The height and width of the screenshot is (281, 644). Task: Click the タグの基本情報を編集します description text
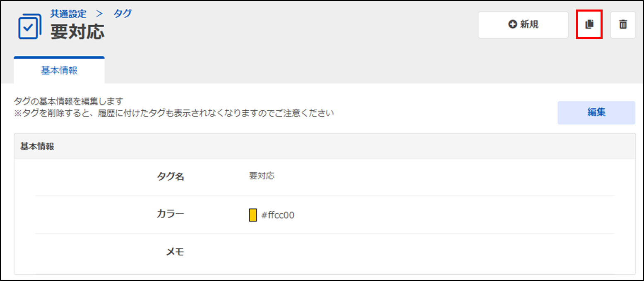pos(69,101)
